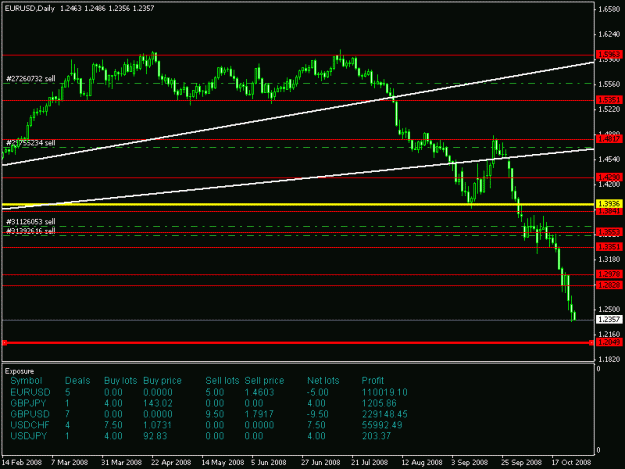Click the USDJPY profit value 203.37
Screen dimensions: 625x469
pyautogui.click(x=376, y=436)
